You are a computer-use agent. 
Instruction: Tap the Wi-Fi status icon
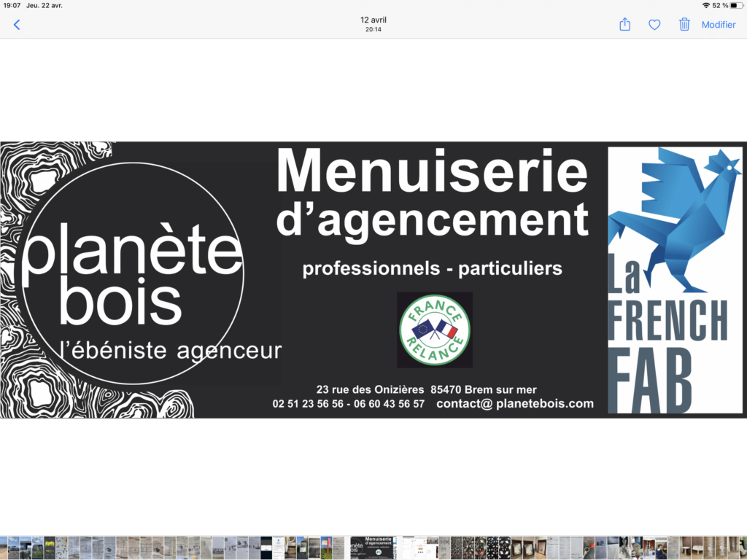click(x=705, y=5)
